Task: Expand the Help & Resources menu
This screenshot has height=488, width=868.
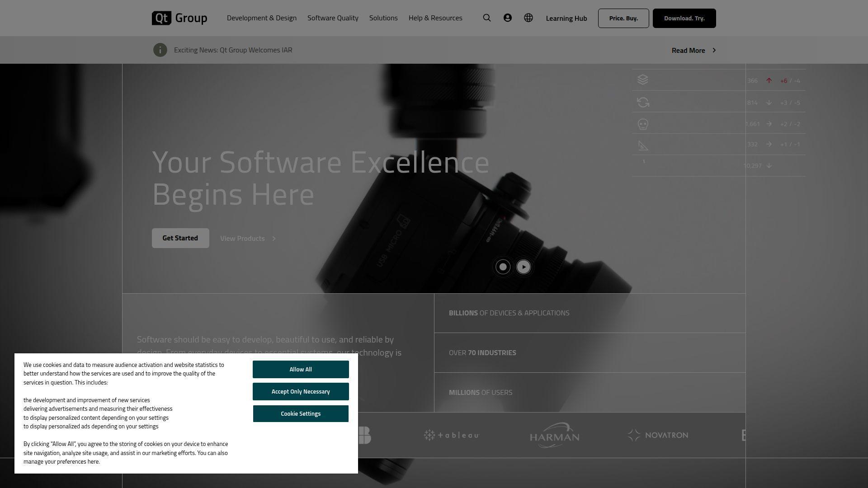Action: [x=435, y=18]
